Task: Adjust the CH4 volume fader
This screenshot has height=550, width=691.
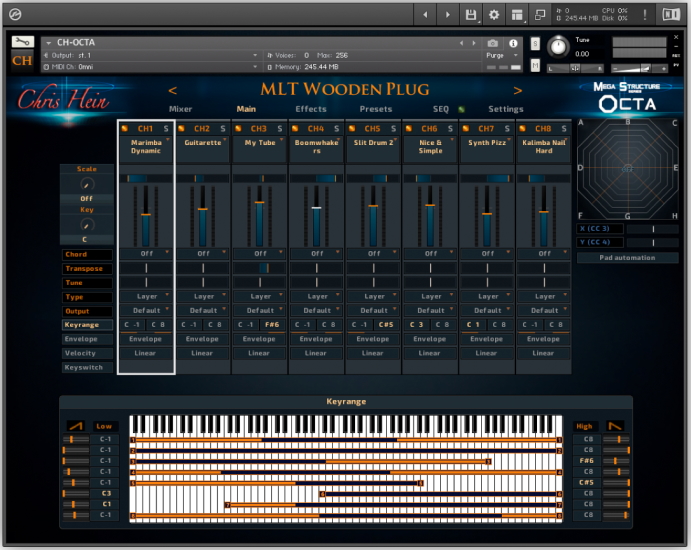Action: pos(316,208)
